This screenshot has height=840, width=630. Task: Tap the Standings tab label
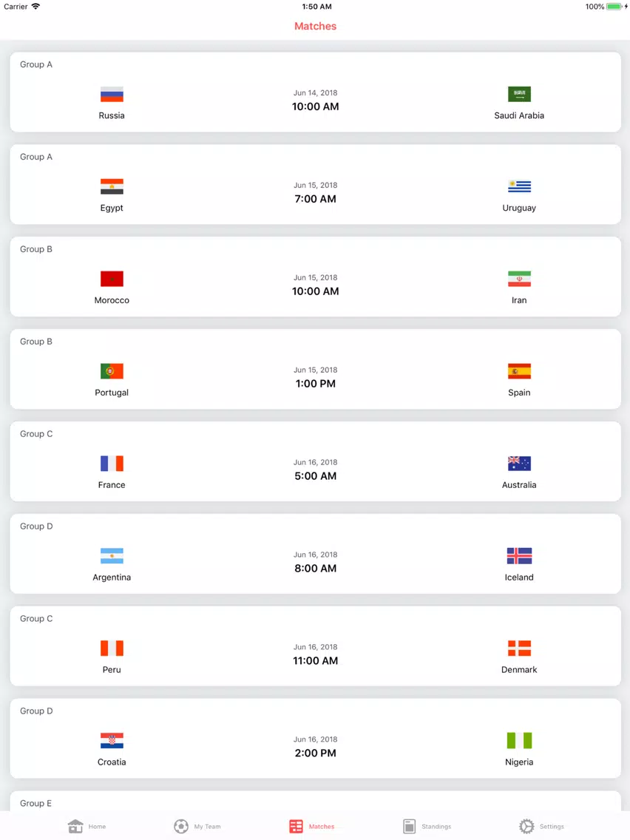[436, 827]
